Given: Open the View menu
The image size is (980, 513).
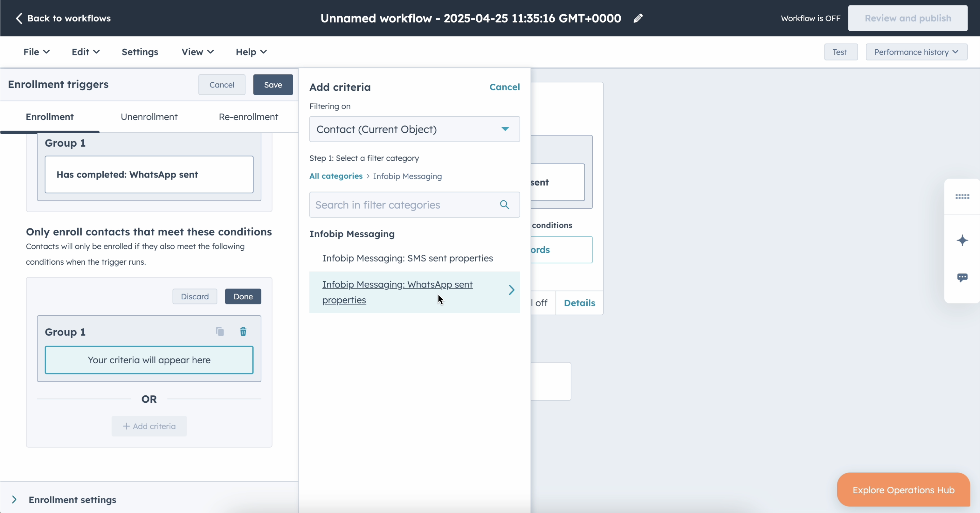Looking at the screenshot, I should (x=197, y=52).
